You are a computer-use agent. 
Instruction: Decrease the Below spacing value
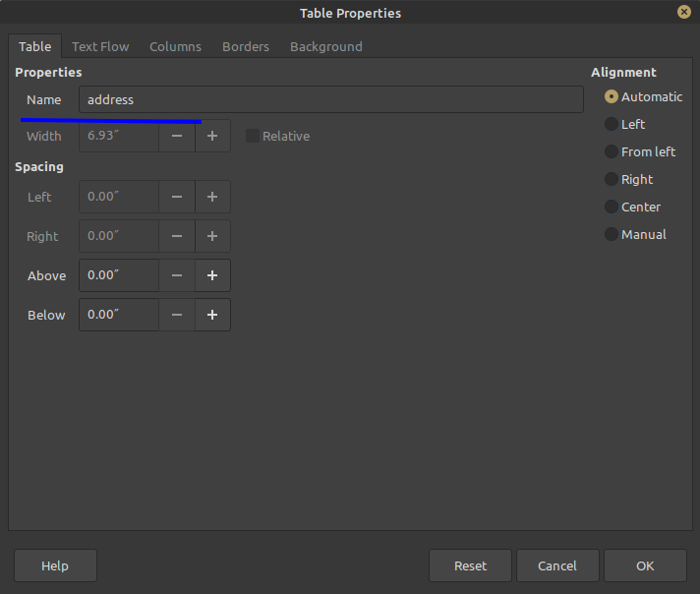tap(177, 315)
